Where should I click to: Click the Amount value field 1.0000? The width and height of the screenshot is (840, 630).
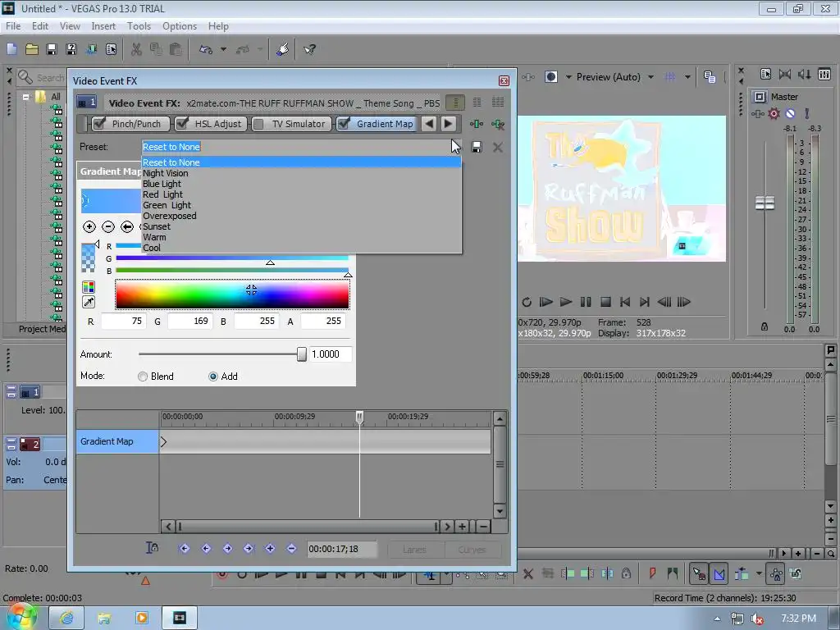[x=330, y=354]
